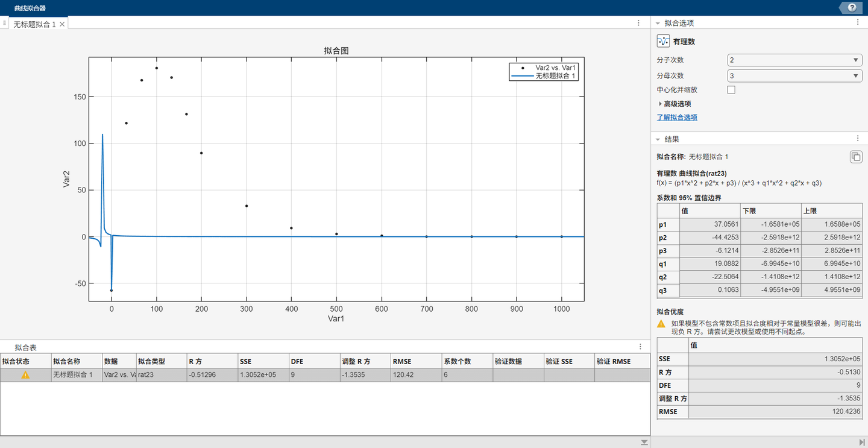Image resolution: width=868 pixels, height=448 pixels.
Task: Click the 验证数据 column header
Action: pyautogui.click(x=517, y=361)
